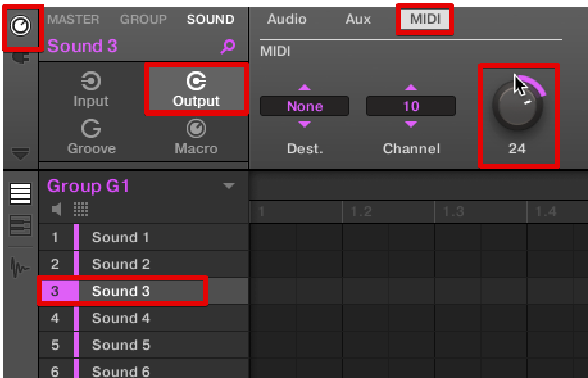Switch to the MASTER tab
The height and width of the screenshot is (378, 588).
click(73, 19)
